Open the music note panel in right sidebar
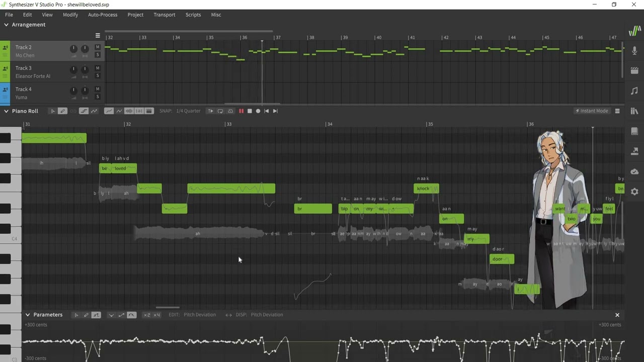 click(634, 91)
